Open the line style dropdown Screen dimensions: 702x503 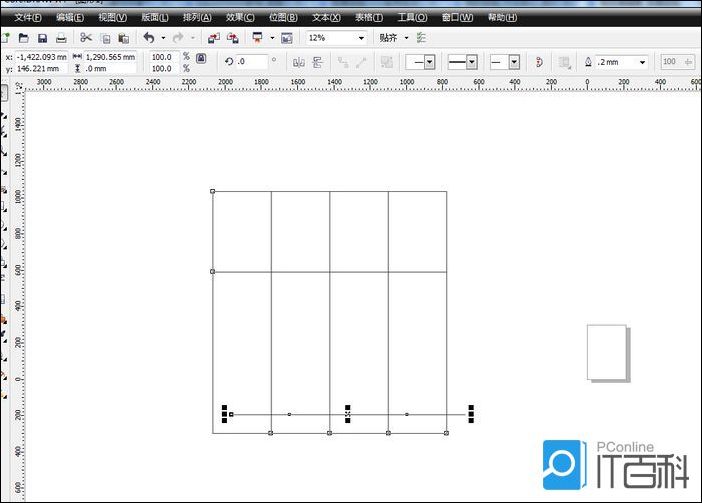471,62
